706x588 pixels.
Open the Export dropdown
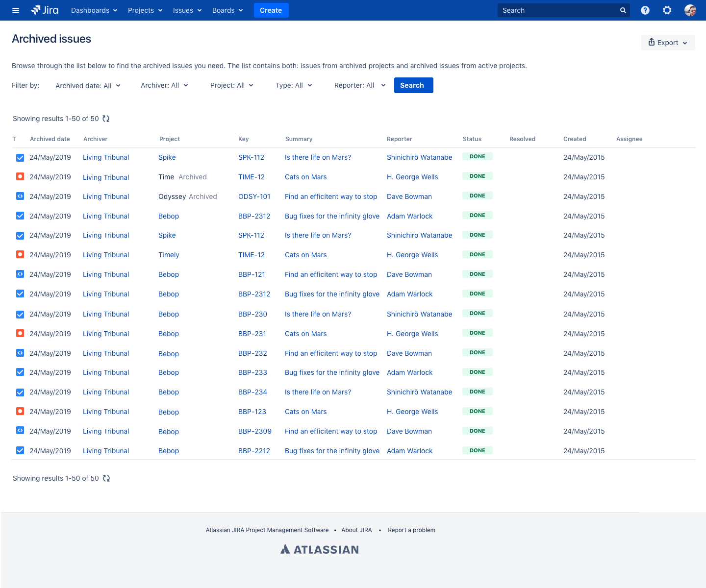pos(668,43)
